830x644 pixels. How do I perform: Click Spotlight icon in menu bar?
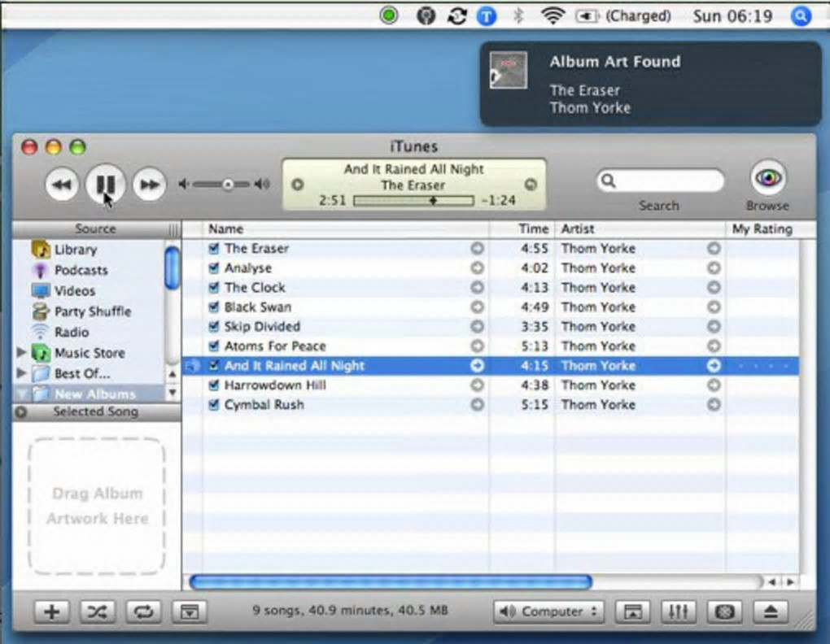point(801,16)
